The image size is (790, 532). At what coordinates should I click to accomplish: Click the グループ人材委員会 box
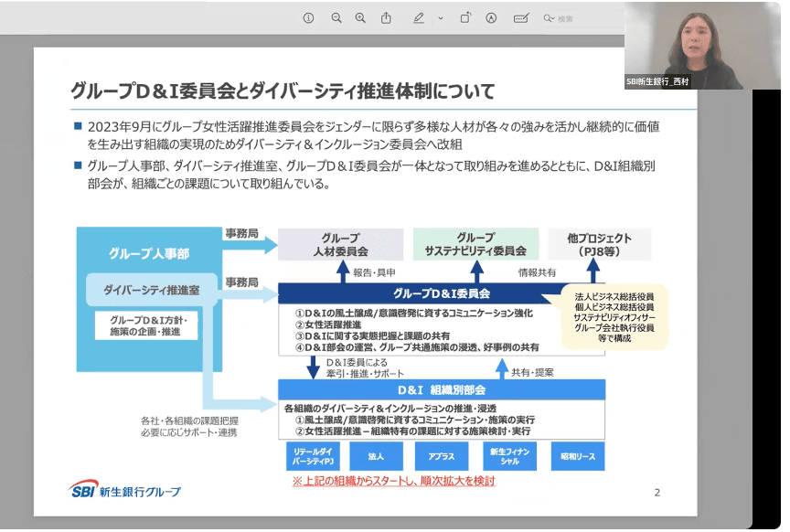340,244
